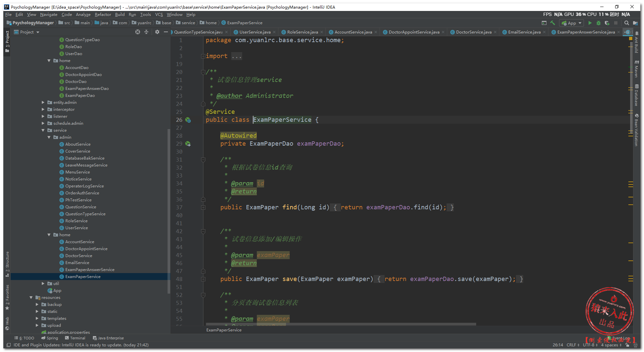This screenshot has width=644, height=352.
Task: Toggle the Maven tool window
Action: click(636, 69)
